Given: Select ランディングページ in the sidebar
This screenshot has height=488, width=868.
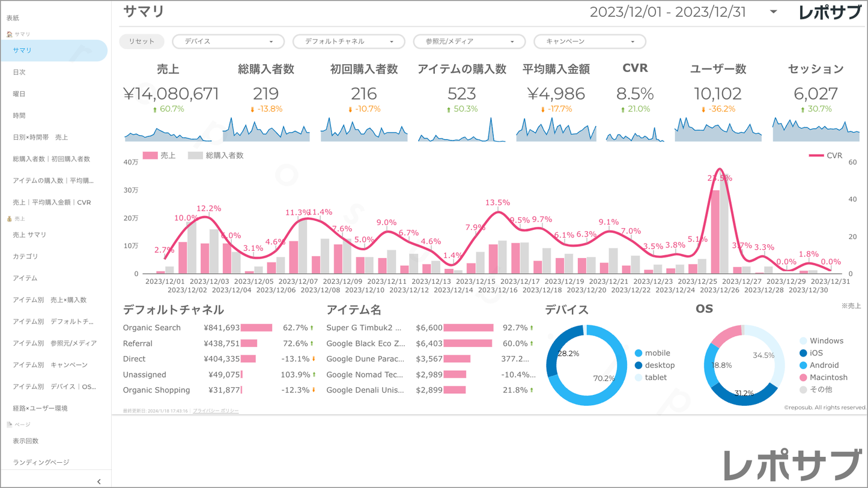Looking at the screenshot, I should pos(41,462).
